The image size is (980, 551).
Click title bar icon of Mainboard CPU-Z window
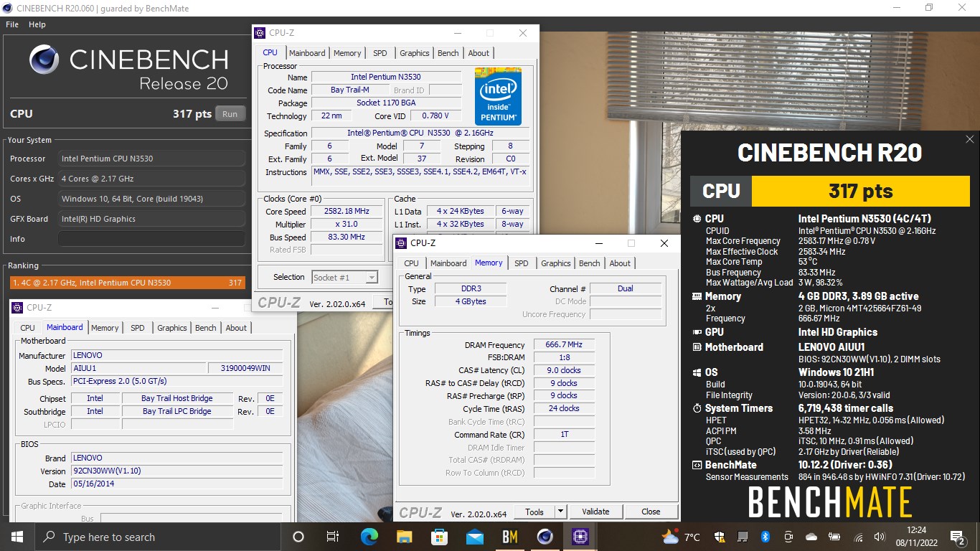click(x=18, y=308)
